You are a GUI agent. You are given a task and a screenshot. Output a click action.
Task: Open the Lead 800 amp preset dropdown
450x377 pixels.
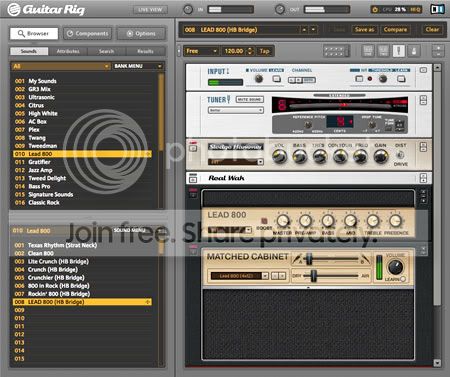[230, 230]
